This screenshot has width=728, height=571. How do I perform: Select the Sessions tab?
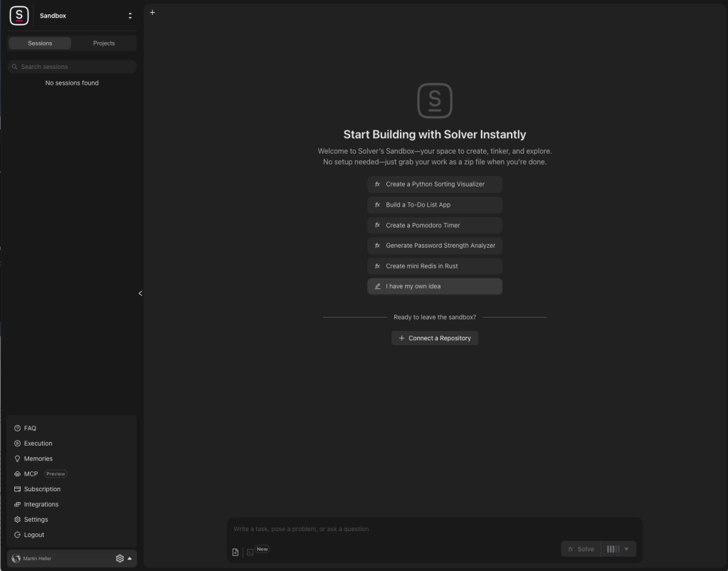(x=40, y=43)
